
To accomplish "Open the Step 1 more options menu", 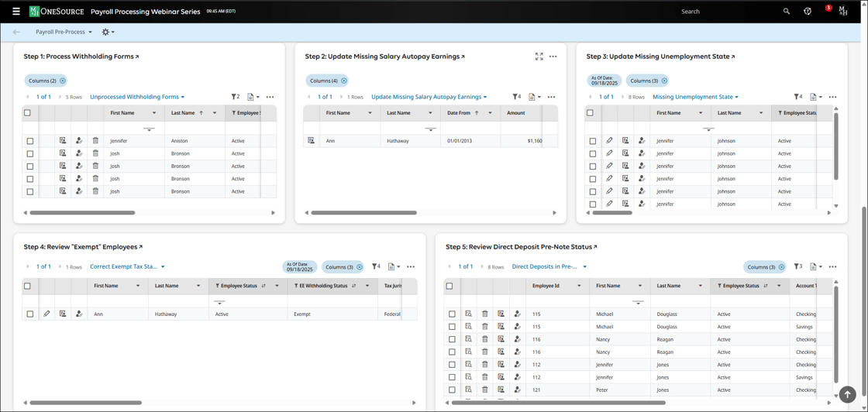I will 270,97.
